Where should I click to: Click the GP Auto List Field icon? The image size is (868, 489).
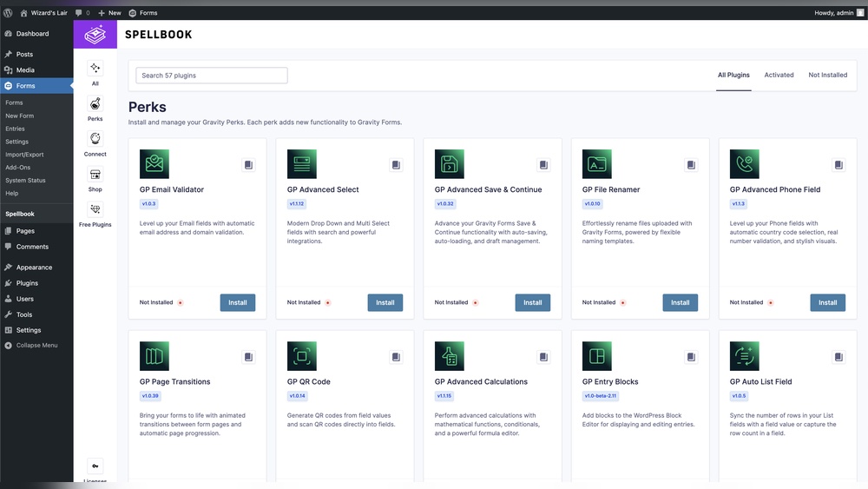[x=744, y=356]
